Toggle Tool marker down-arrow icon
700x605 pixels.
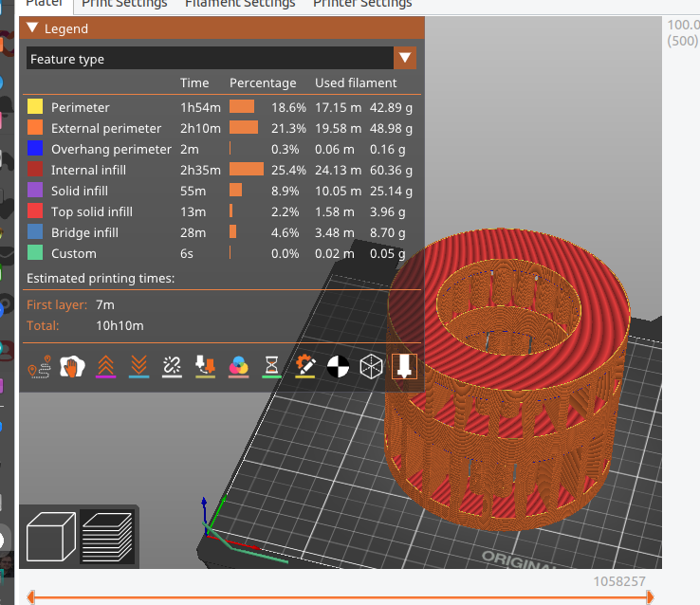tap(404, 367)
